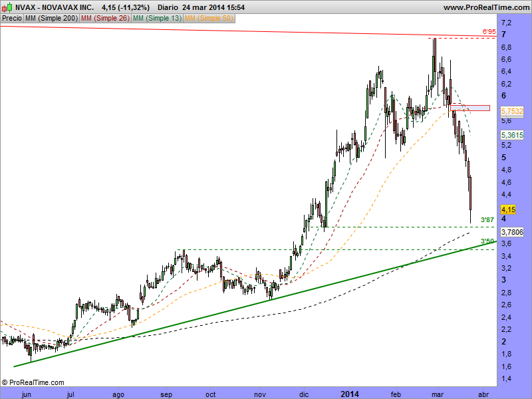Click the "4,8" price axis value
This screenshot has width=532, height=399.
point(507,170)
